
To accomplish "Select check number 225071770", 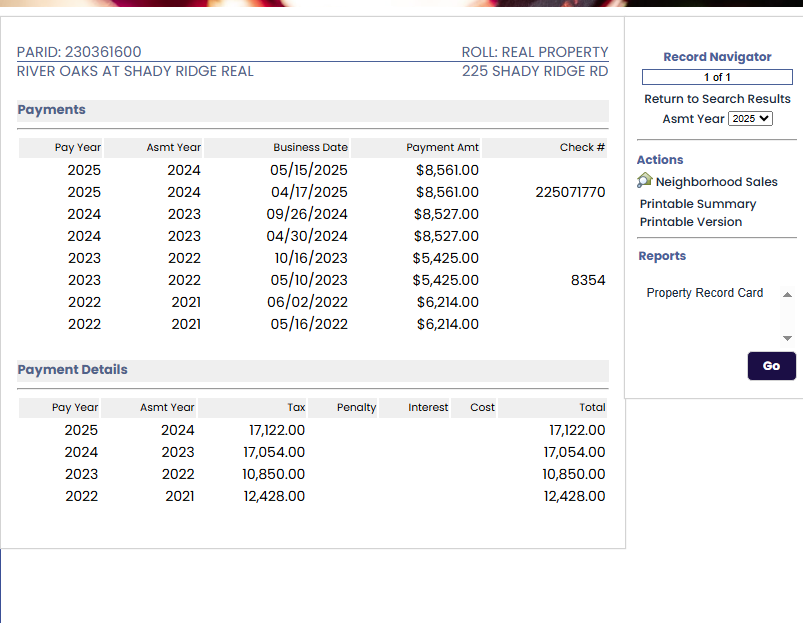I will [x=570, y=192].
